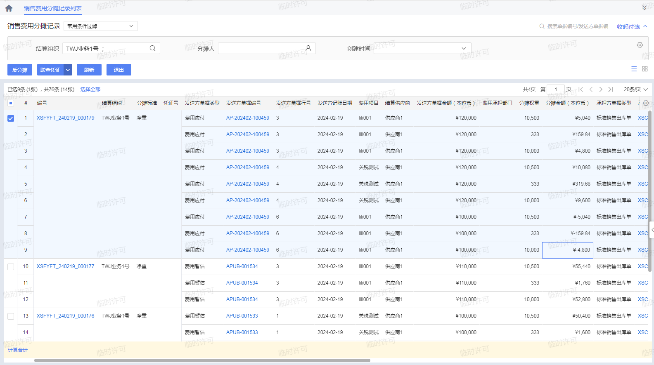
Task: Open the page size dropdown in pagination
Action: tap(635, 89)
